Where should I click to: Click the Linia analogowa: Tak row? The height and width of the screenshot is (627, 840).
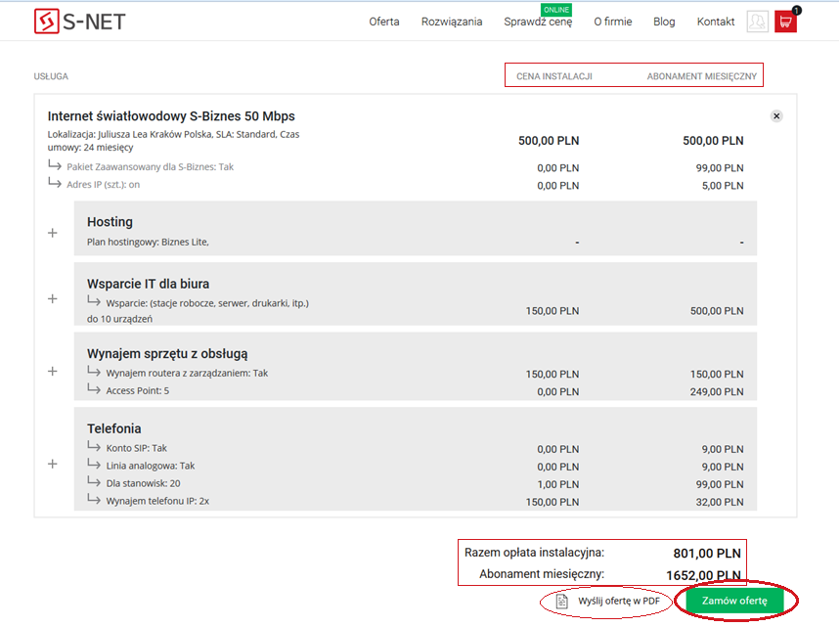click(x=150, y=466)
